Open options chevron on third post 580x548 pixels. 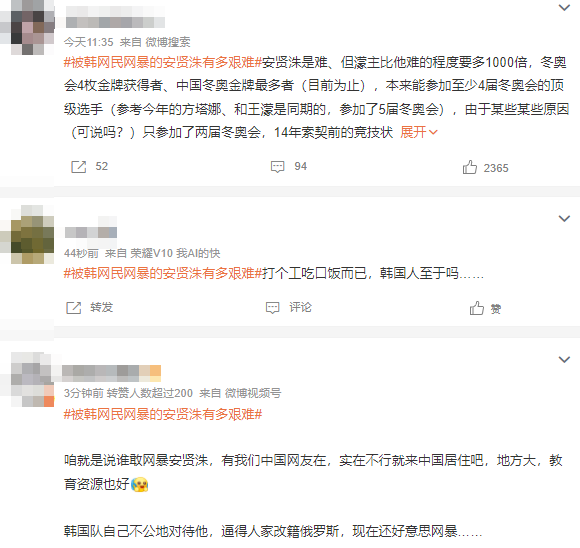(564, 359)
